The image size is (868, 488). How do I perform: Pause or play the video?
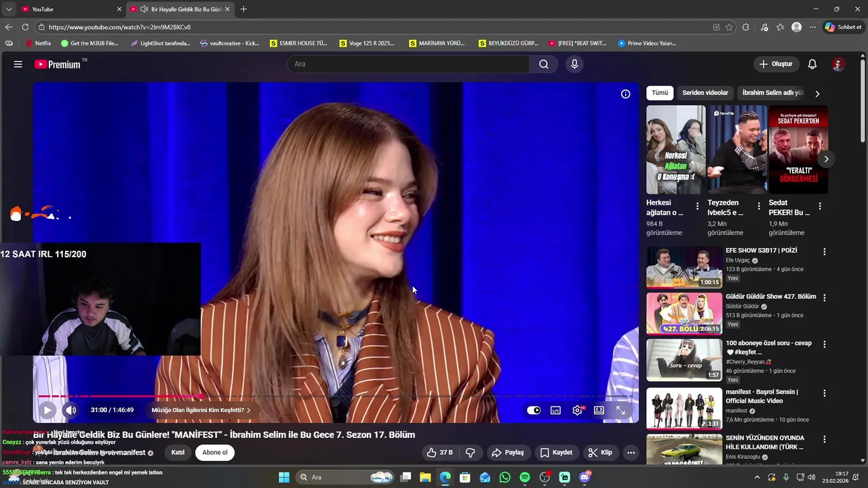pyautogui.click(x=47, y=410)
